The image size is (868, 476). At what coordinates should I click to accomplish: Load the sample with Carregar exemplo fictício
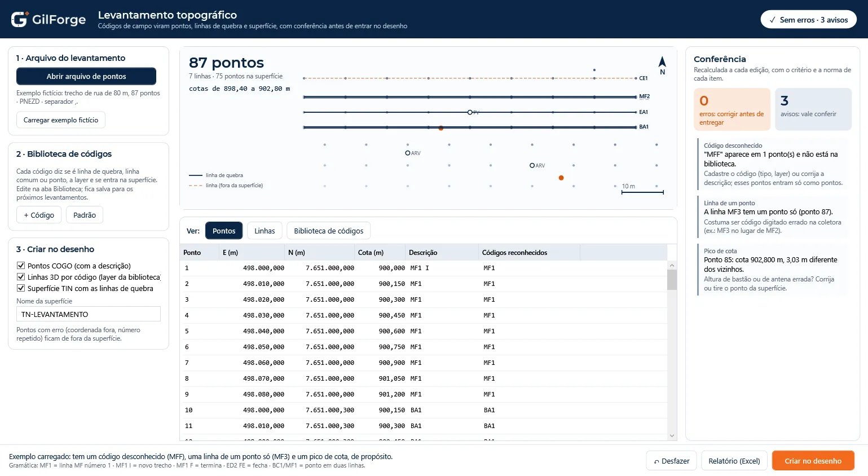[61, 120]
